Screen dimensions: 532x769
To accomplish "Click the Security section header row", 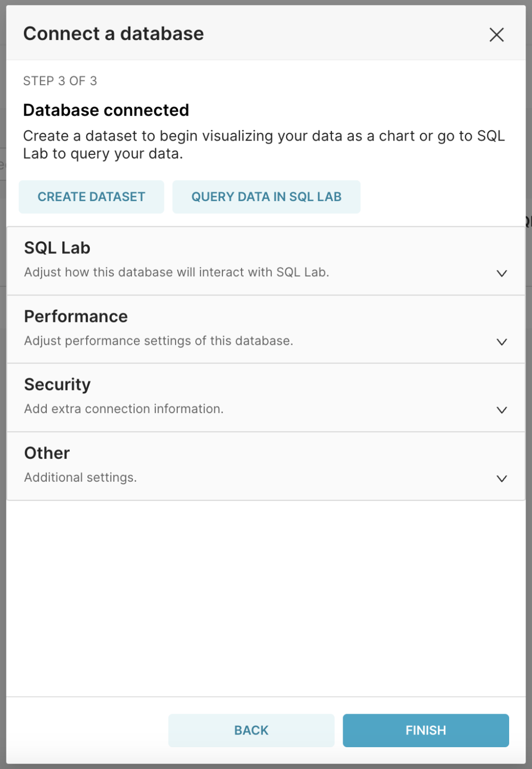I will (57, 384).
